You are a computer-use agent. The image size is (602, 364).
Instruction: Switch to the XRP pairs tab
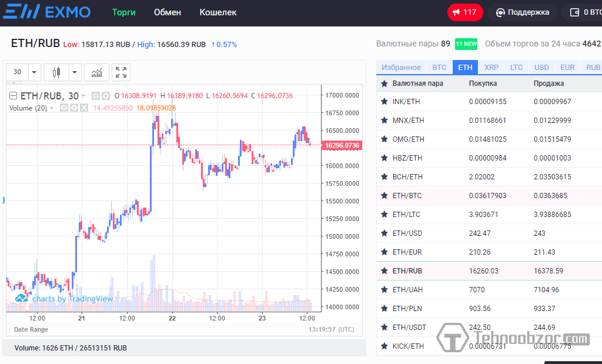(x=491, y=68)
